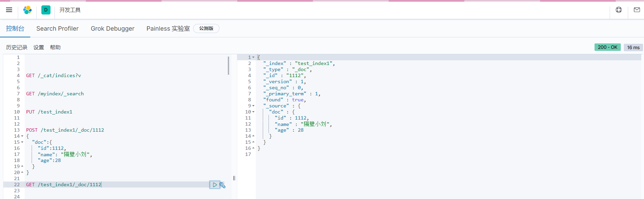Click the GET /myindex/_search line
Screen dimensions: 644x199
[x=55, y=94]
